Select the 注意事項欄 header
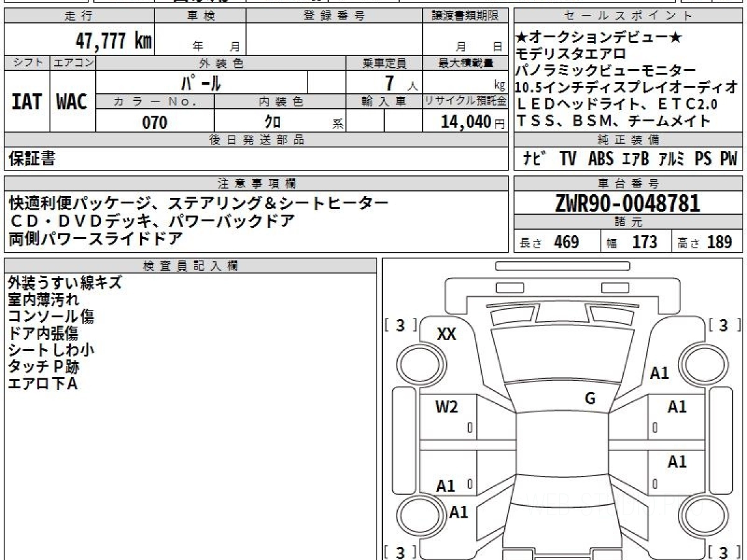747x560 pixels. click(x=256, y=184)
